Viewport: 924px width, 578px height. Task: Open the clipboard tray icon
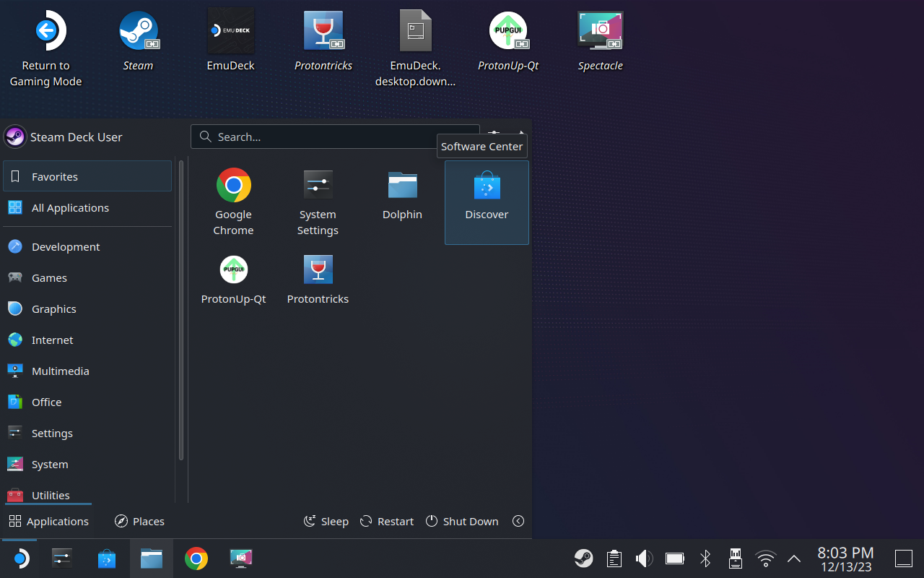pyautogui.click(x=614, y=558)
